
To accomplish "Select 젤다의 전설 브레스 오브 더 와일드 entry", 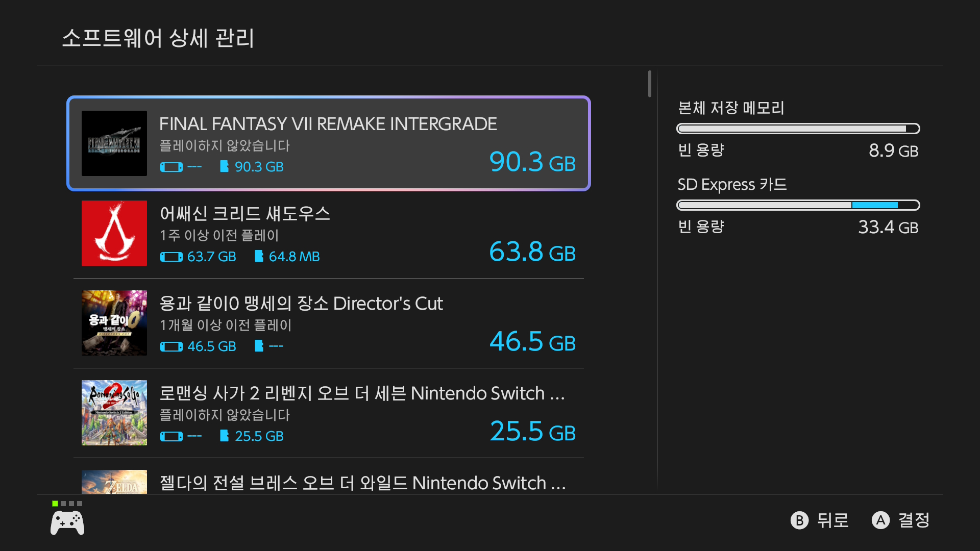I will tap(329, 482).
